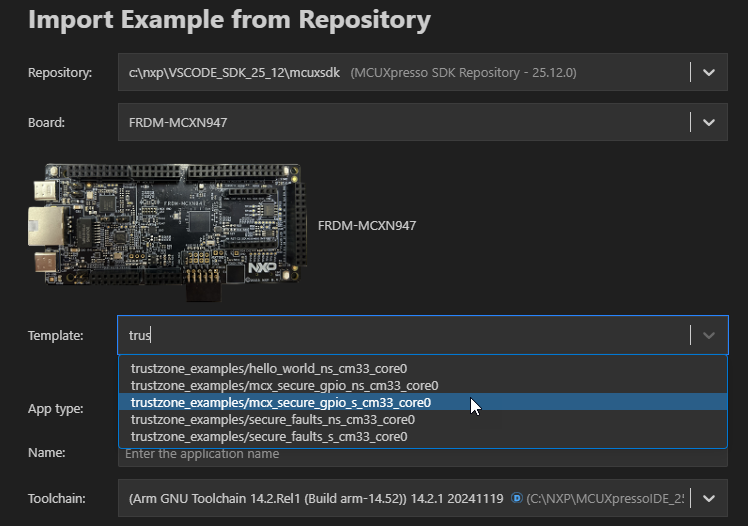Click the FRDM-MCXN947 caption beside the image
This screenshot has width=748, height=526.
coord(367,226)
